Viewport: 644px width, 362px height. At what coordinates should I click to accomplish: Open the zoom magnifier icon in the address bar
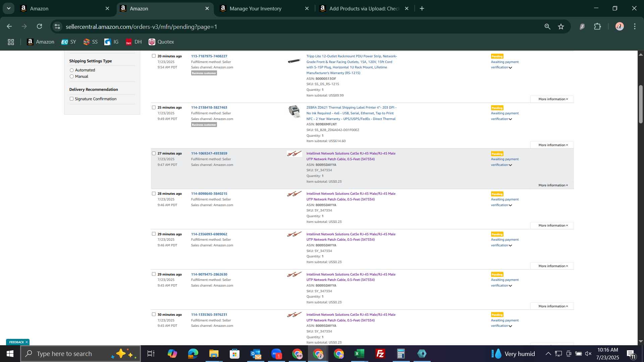547,26
